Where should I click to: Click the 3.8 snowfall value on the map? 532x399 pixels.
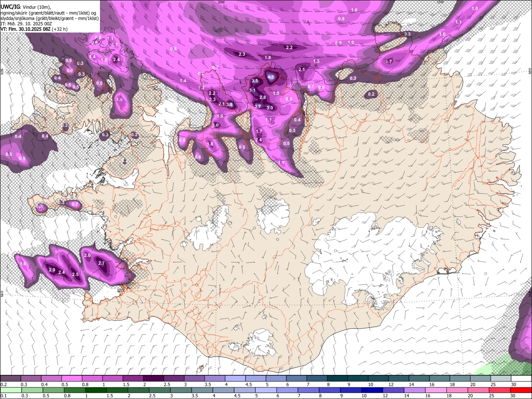229,105
